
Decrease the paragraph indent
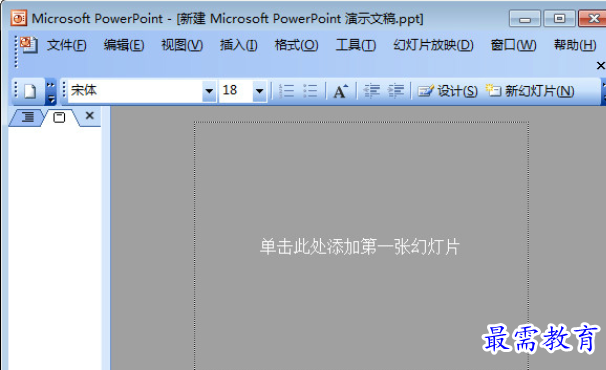(372, 91)
